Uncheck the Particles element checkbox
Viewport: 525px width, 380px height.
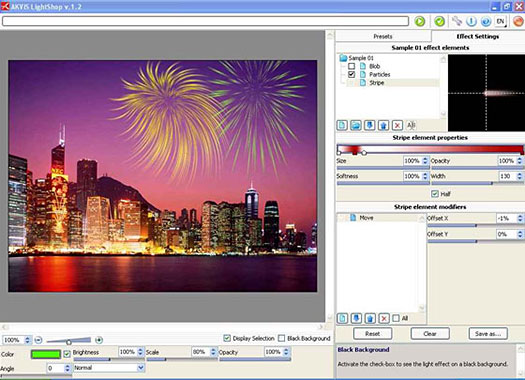[351, 74]
